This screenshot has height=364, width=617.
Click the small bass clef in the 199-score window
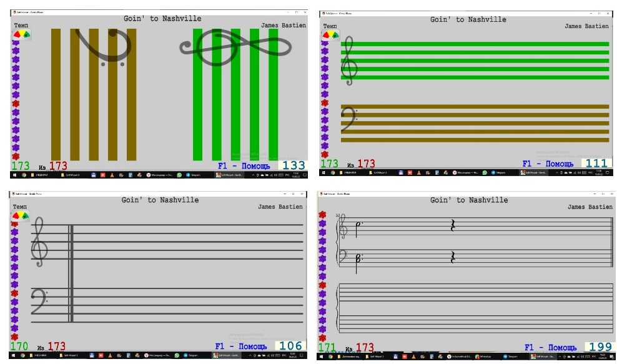(x=343, y=256)
